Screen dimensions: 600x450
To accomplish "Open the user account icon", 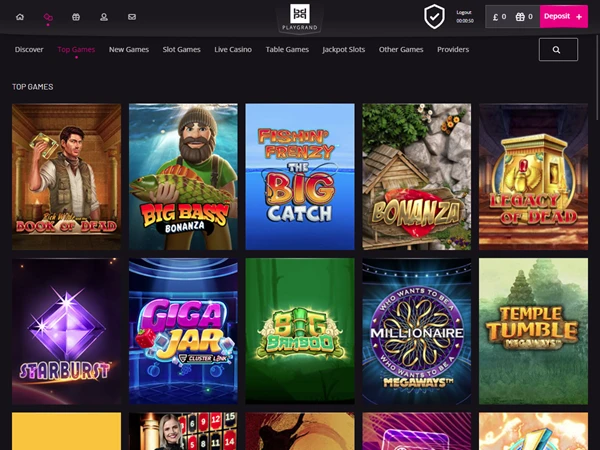I will coord(104,17).
